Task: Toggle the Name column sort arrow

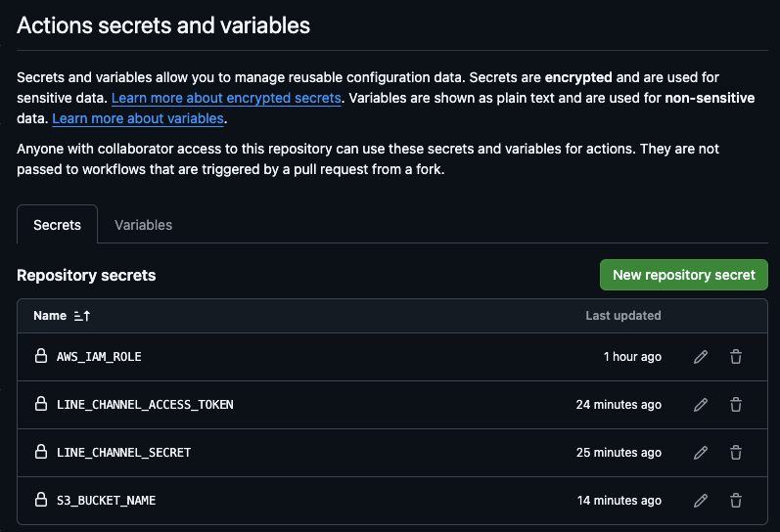Action: tap(82, 316)
